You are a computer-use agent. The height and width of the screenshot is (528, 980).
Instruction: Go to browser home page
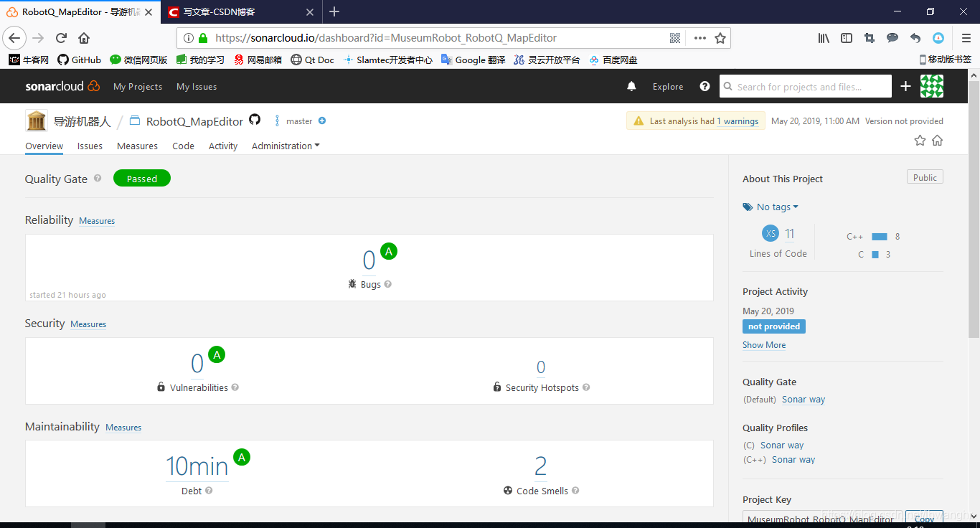click(x=84, y=38)
